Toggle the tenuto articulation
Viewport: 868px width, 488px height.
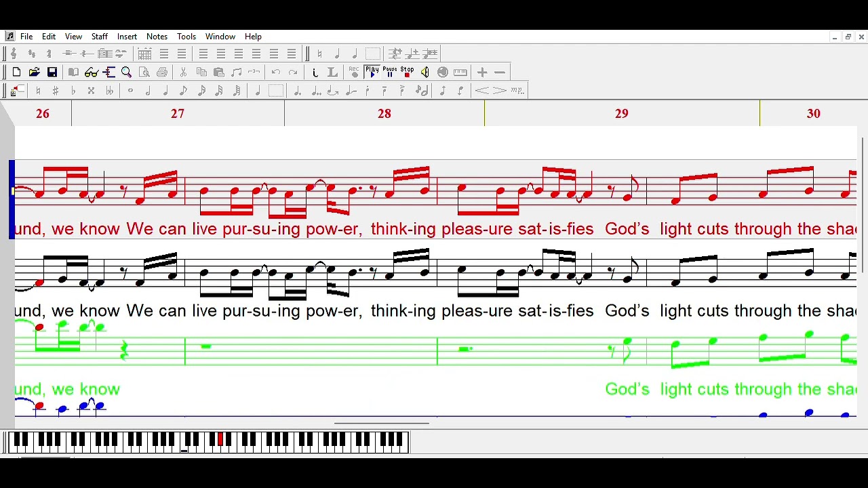pos(384,91)
